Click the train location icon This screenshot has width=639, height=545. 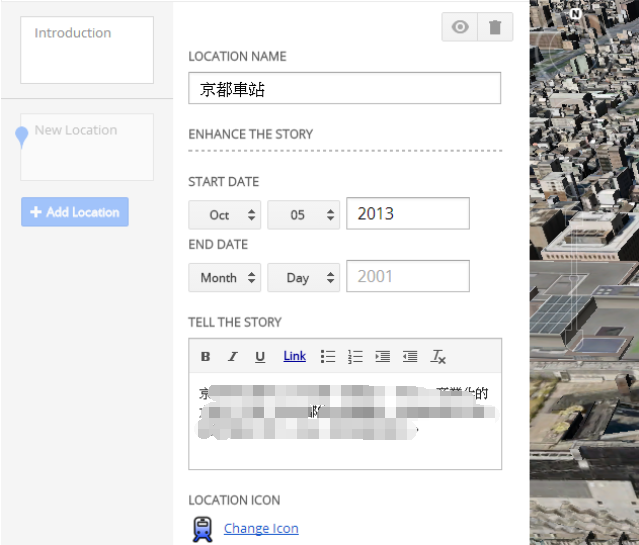[202, 529]
